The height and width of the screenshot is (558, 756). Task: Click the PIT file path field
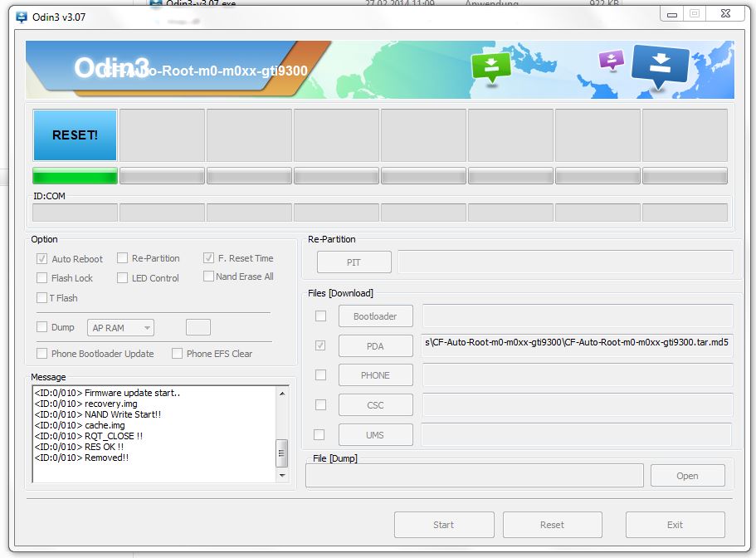click(565, 262)
